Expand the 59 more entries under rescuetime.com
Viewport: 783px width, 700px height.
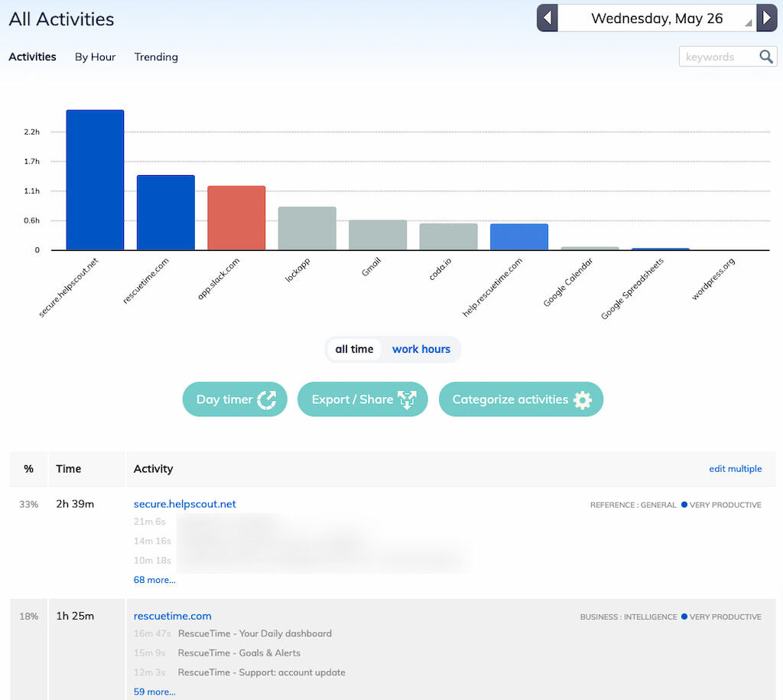(x=154, y=691)
